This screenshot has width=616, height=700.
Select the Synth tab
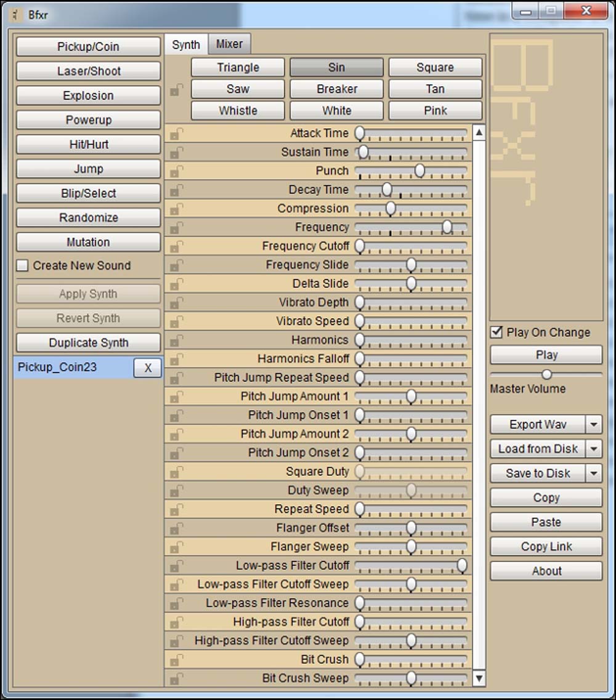(186, 44)
